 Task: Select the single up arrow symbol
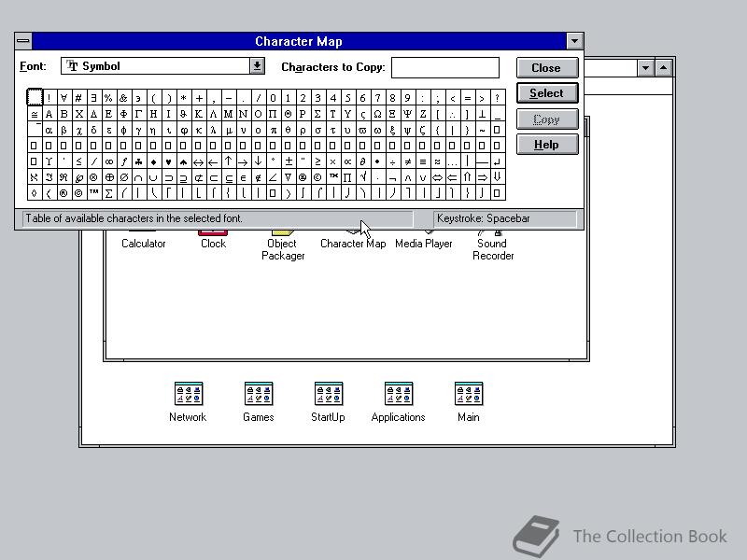tap(228, 161)
